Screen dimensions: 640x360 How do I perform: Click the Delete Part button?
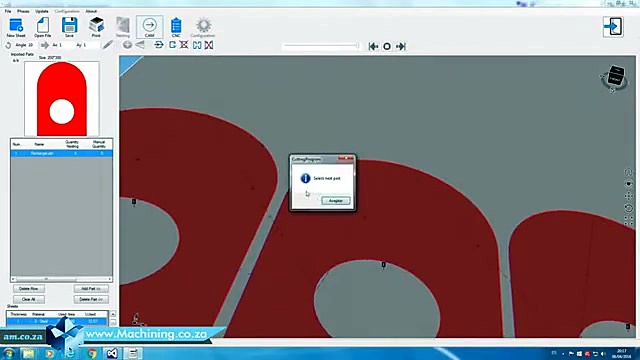click(91, 299)
